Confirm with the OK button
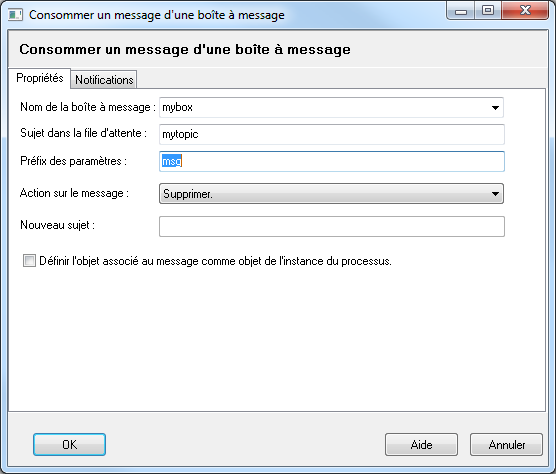The width and height of the screenshot is (556, 474). [70, 445]
